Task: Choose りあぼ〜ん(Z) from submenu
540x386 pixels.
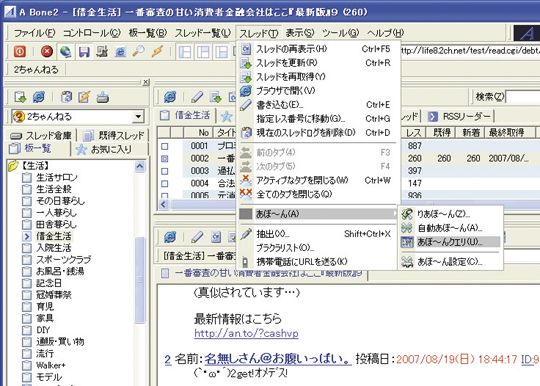Action: [x=450, y=214]
